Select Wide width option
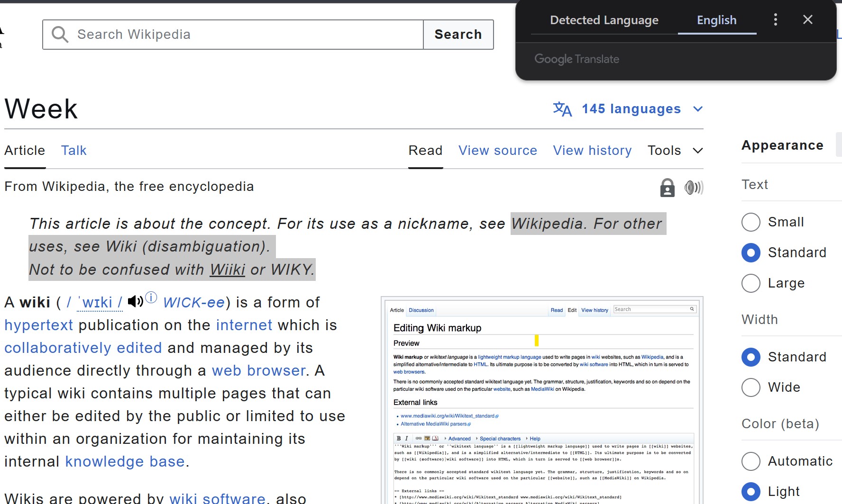 point(751,387)
